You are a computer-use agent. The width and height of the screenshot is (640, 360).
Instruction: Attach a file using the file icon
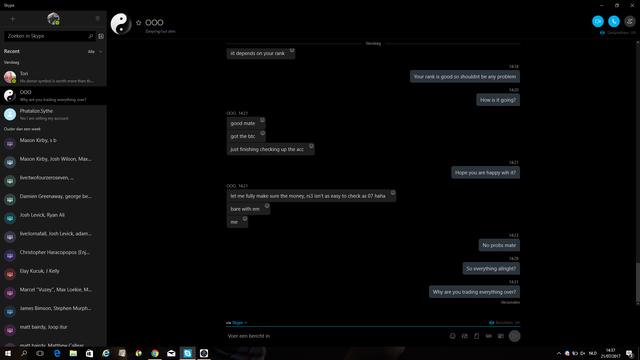click(x=476, y=336)
